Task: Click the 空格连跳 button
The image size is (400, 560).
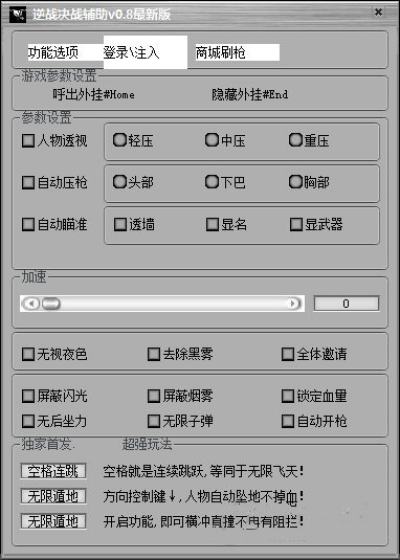Action: 53,471
